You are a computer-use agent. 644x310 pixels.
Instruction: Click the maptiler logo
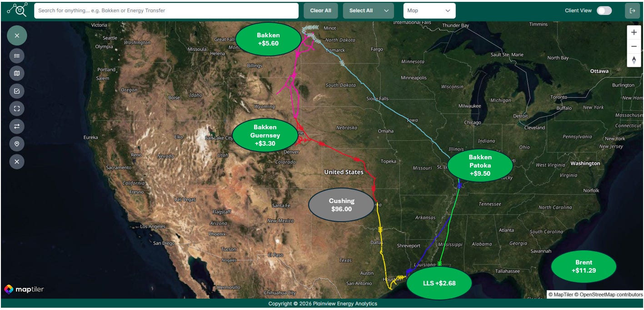[x=24, y=289]
